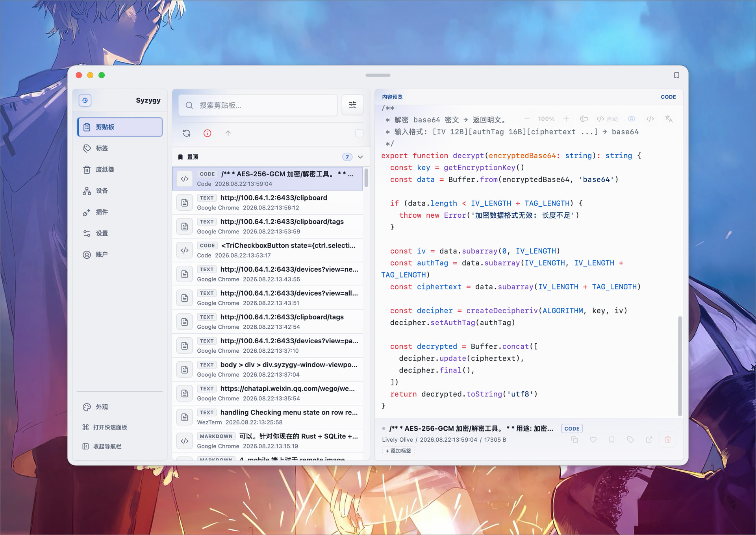This screenshot has width=756, height=535.
Task: Select the clipboard URL entry from 13:56:12
Action: [x=267, y=202]
